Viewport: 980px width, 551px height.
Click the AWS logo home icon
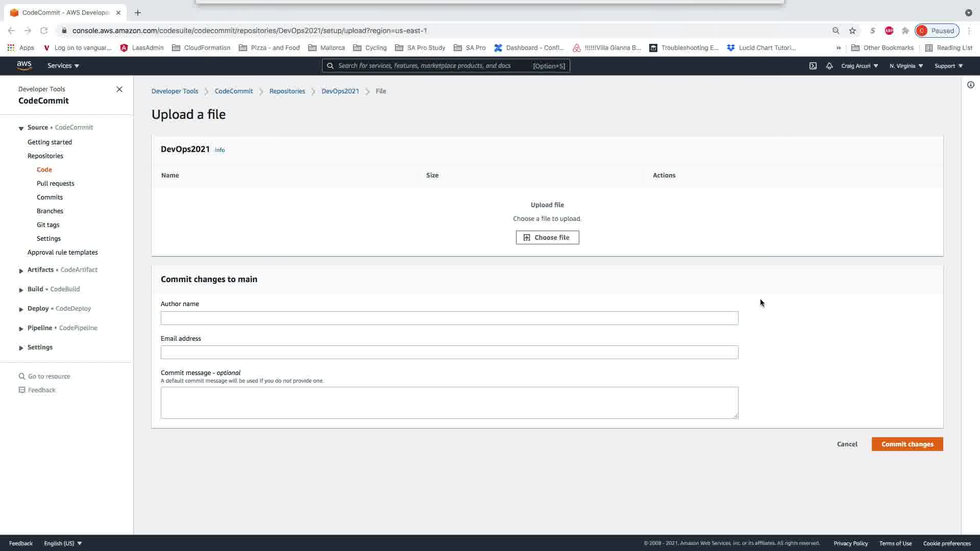[24, 65]
